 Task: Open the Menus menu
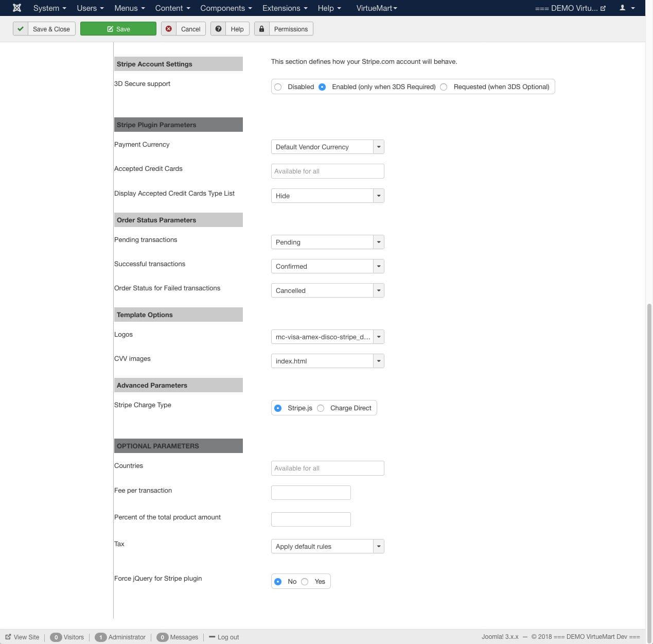coord(129,8)
